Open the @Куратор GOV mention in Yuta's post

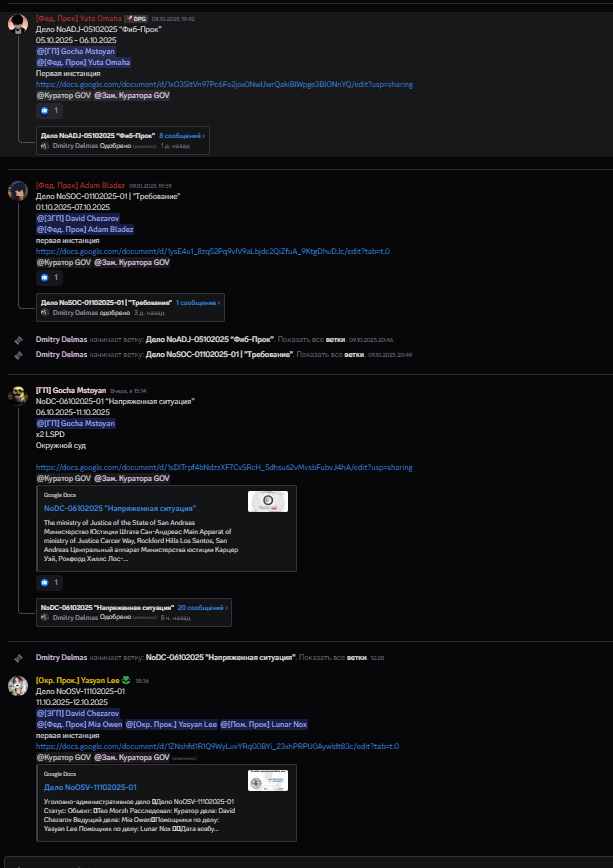point(64,95)
